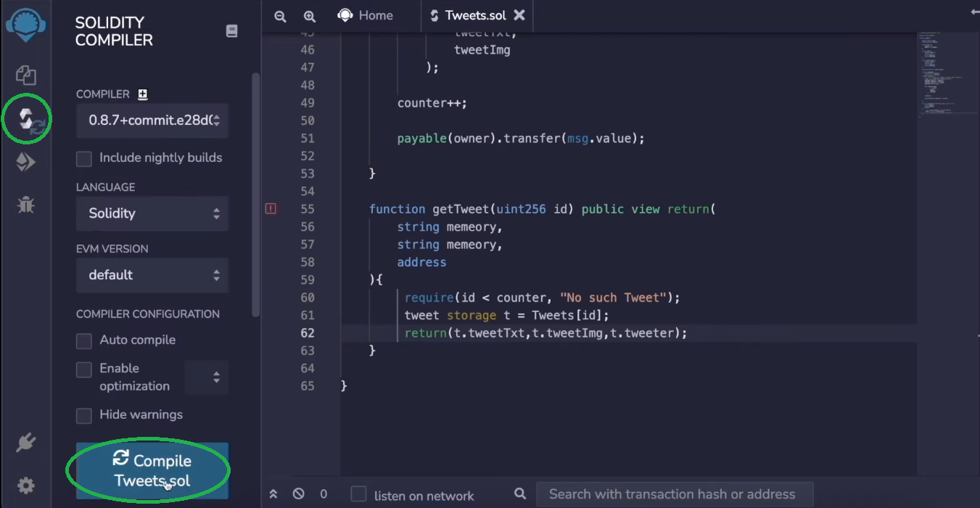Open the compiler documentation book icon
This screenshot has width=980, height=508.
click(x=232, y=31)
